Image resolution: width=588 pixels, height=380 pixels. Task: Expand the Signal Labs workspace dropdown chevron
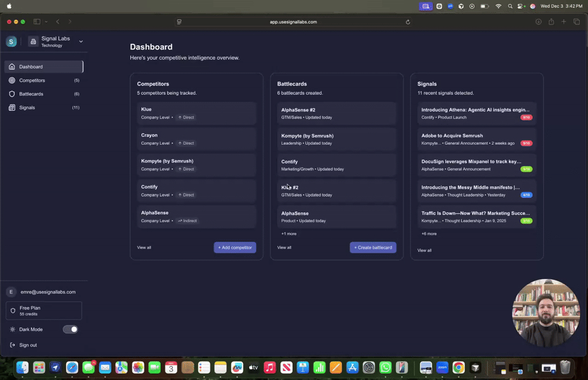point(80,41)
